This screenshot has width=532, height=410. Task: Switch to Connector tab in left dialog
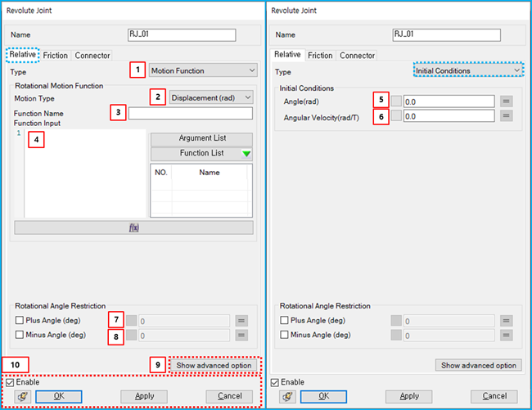(92, 56)
